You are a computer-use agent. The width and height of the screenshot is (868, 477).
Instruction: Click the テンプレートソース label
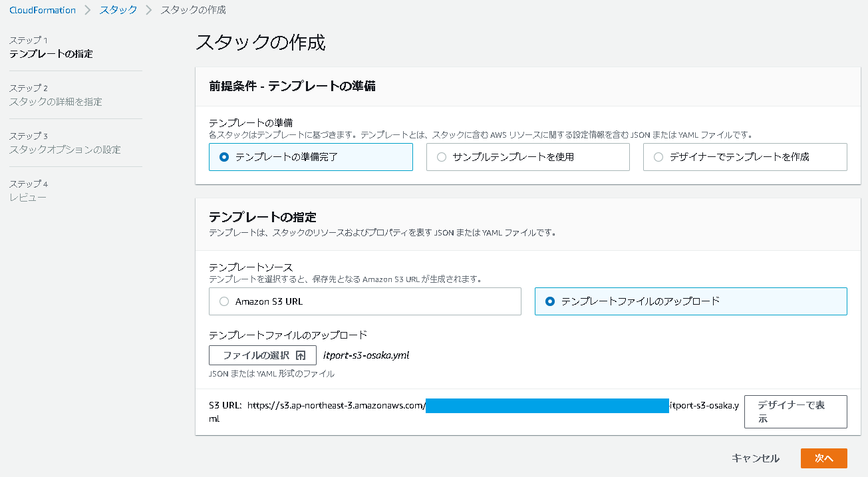tap(251, 267)
